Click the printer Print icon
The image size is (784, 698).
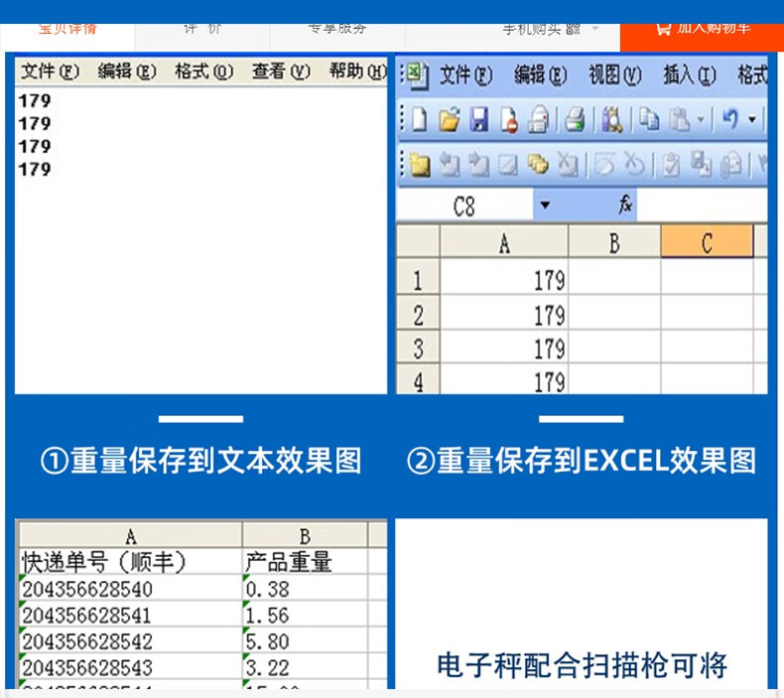click(x=575, y=120)
